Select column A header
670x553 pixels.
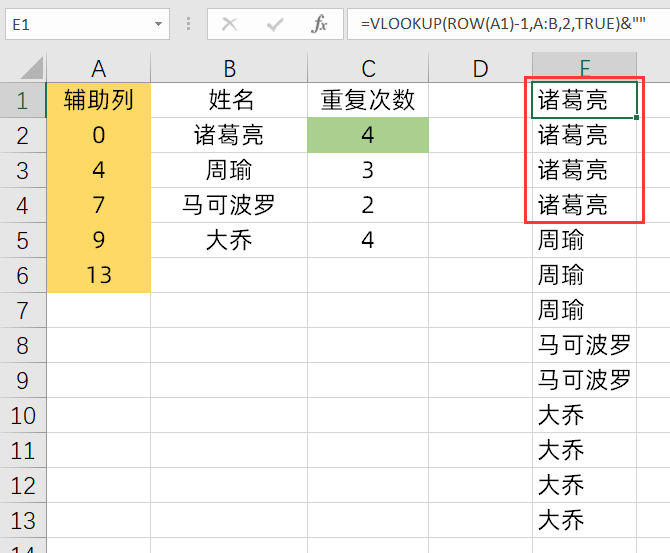[99, 68]
